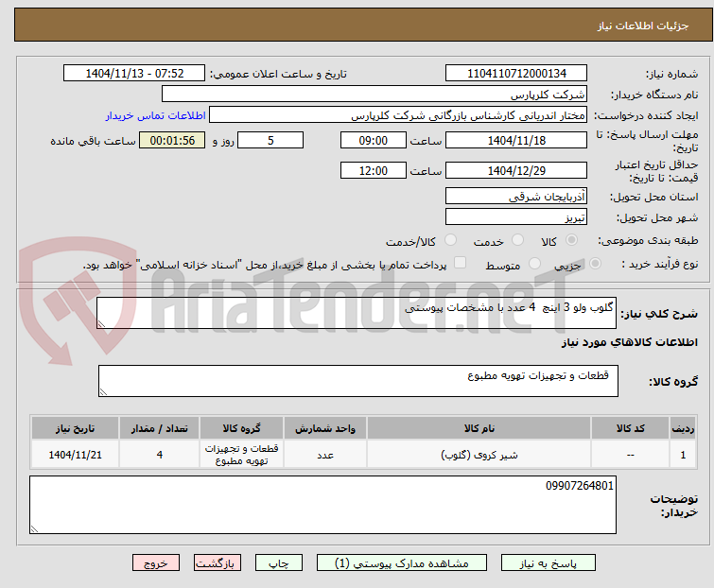The height and width of the screenshot is (588, 714).
Task: Click the countdown timer 00:01:56
Action: coord(172,140)
